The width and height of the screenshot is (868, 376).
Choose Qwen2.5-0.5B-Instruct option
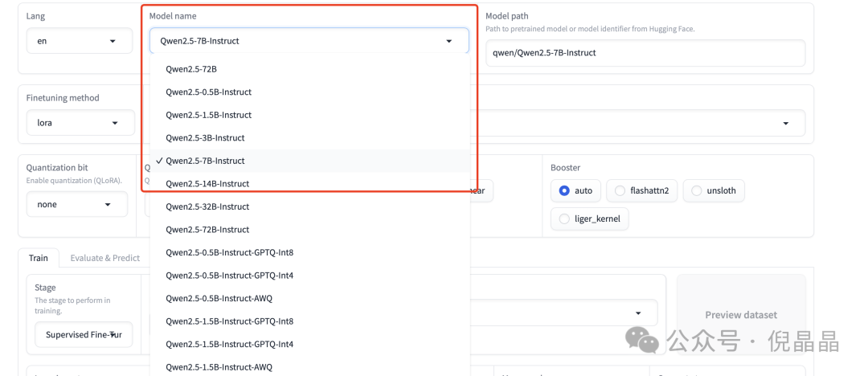click(x=310, y=92)
